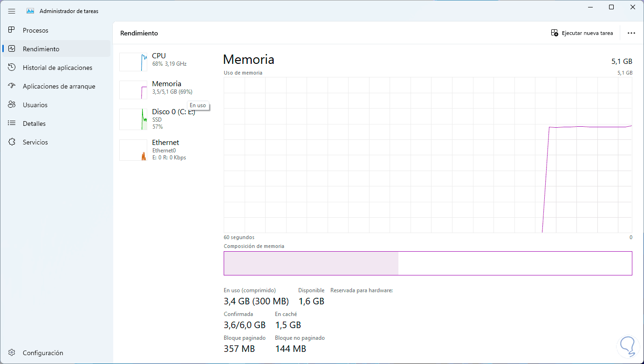Click the Procesos grid icon
Screen dimensions: 644x364
(x=12, y=30)
